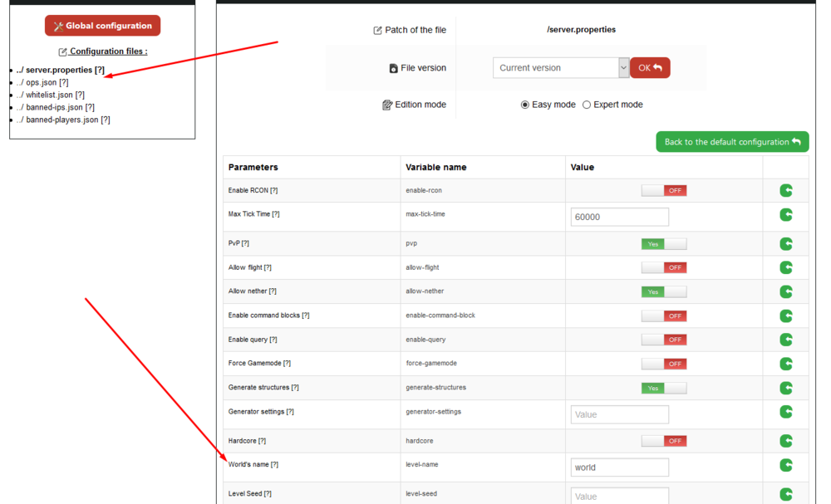Reset the PvP setting with green arrow icon

(x=786, y=244)
